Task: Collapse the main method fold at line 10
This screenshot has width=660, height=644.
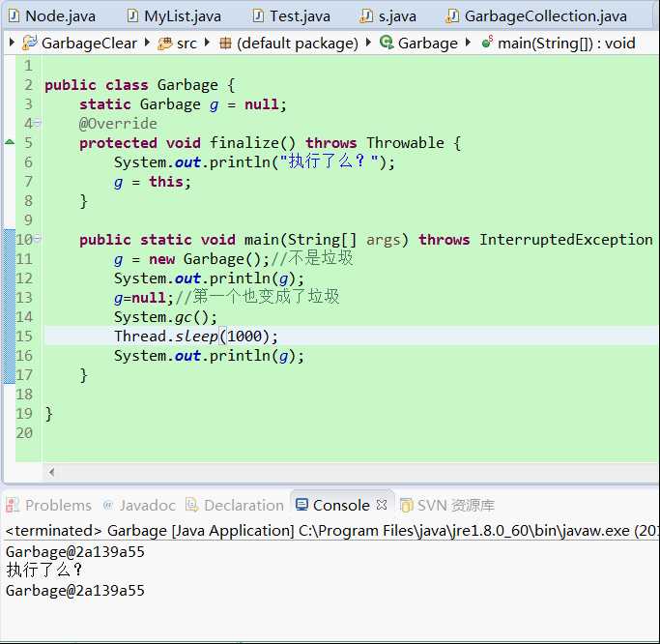Action: pyautogui.click(x=38, y=239)
